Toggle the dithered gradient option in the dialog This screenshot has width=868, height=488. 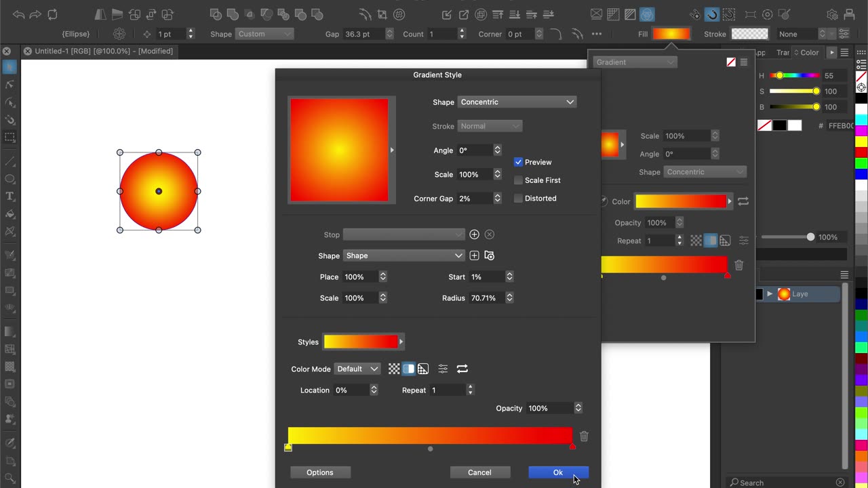(x=423, y=369)
